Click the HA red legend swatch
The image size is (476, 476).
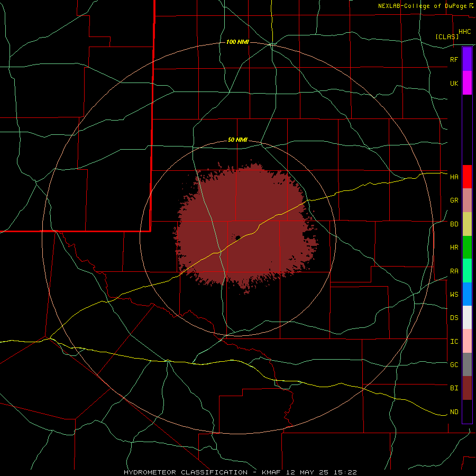pyautogui.click(x=467, y=177)
